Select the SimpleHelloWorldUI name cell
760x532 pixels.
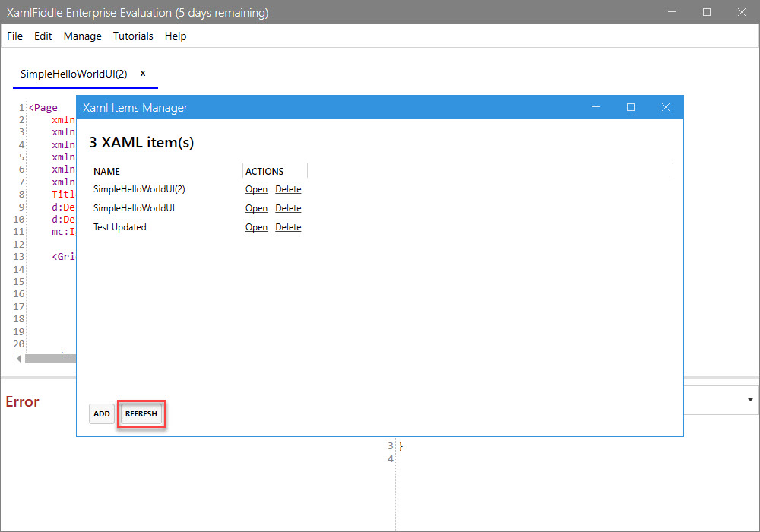pos(135,207)
